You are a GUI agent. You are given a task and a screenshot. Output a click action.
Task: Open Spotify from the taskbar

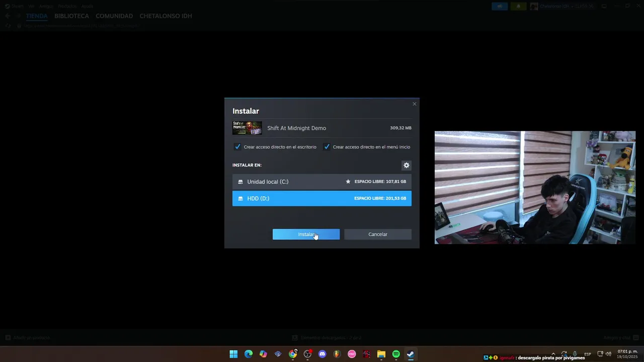tap(396, 354)
